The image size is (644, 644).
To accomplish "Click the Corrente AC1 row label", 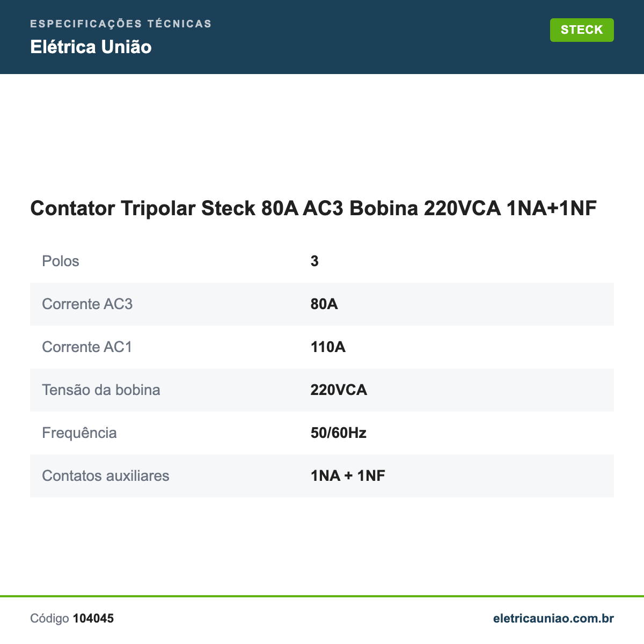I will pyautogui.click(x=87, y=347).
